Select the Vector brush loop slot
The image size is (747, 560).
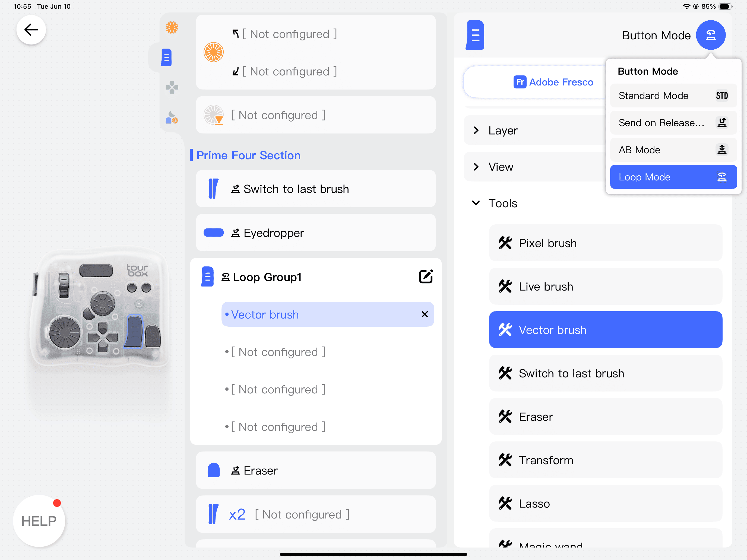click(x=328, y=314)
